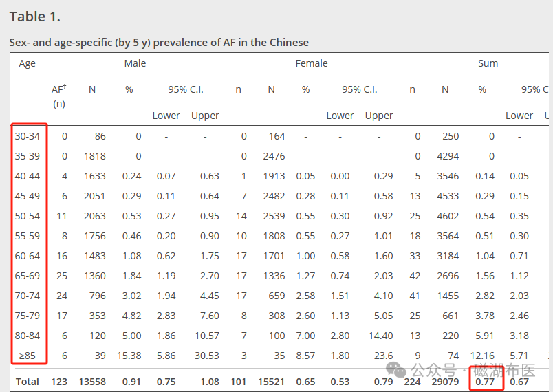The height and width of the screenshot is (392, 553).
Task: Click female N value '2539'
Action: (274, 216)
